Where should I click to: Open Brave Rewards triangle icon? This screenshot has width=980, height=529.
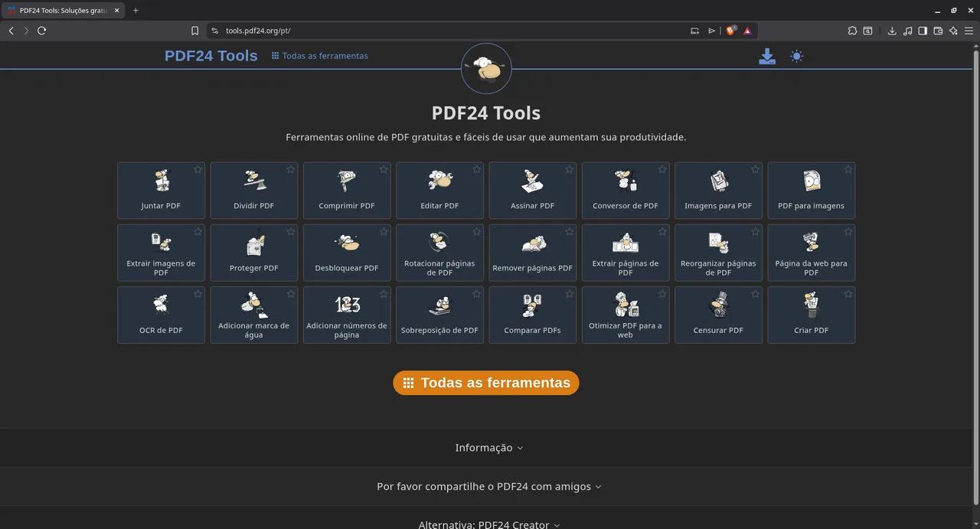pyautogui.click(x=747, y=31)
